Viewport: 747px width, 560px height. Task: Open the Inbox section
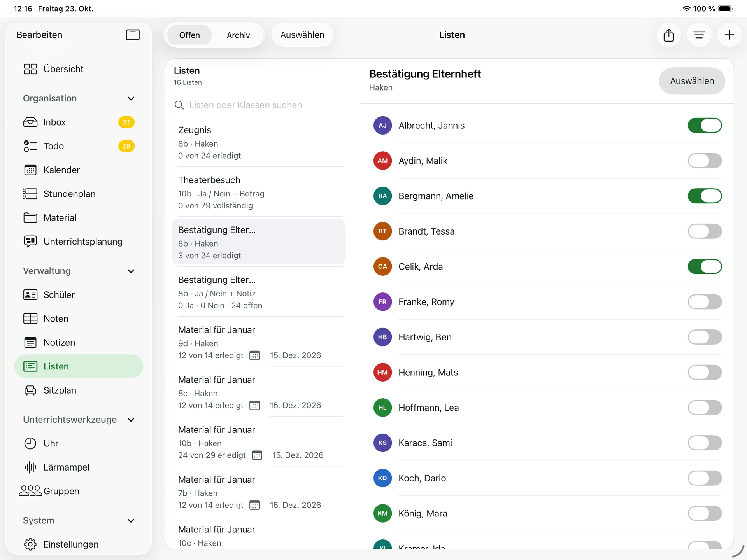point(79,122)
